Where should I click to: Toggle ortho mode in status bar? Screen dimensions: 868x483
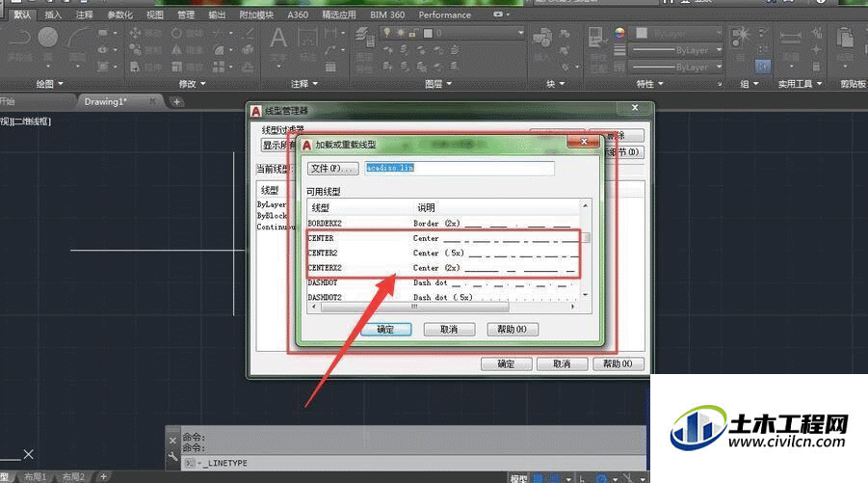(x=582, y=478)
